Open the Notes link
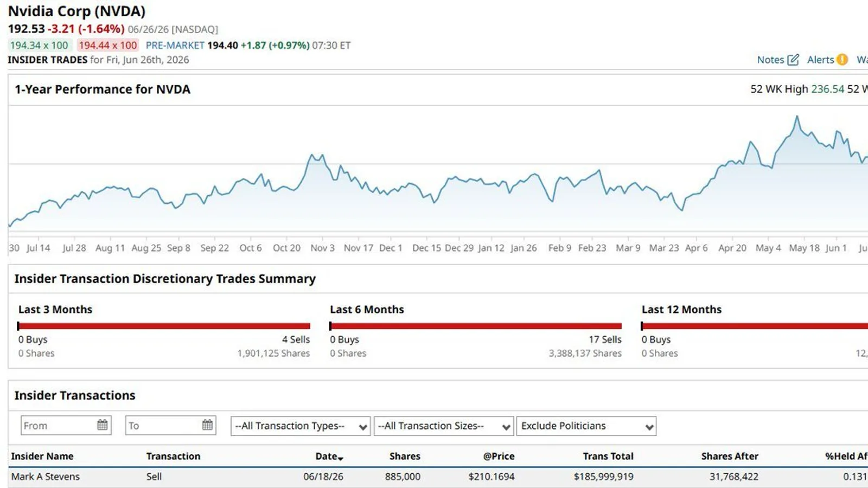 771,60
